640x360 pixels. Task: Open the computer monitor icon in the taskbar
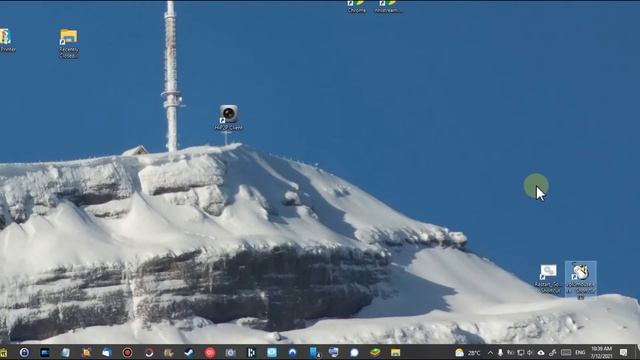coord(333,352)
